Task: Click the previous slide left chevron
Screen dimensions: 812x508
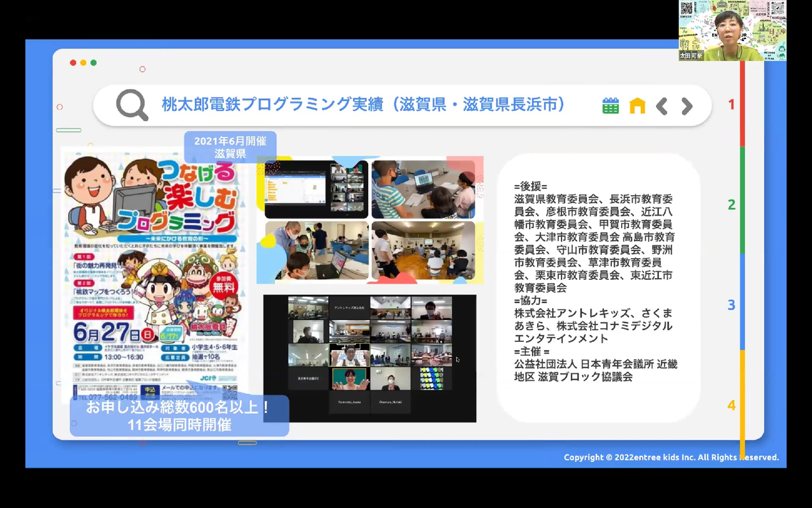Action: tap(662, 106)
